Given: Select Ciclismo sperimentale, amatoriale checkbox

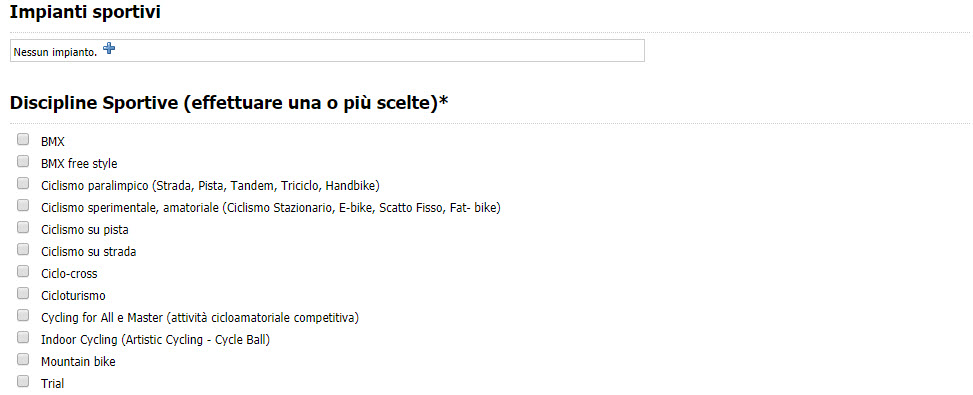Looking at the screenshot, I should point(23,205).
